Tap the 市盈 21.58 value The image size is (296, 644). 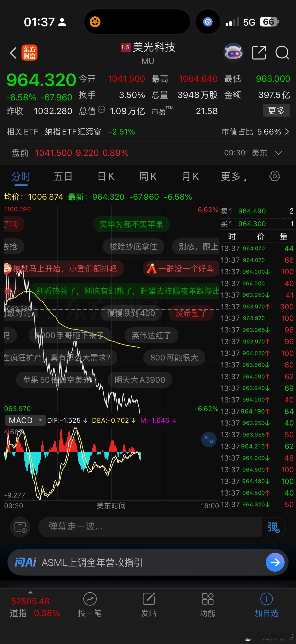click(207, 111)
